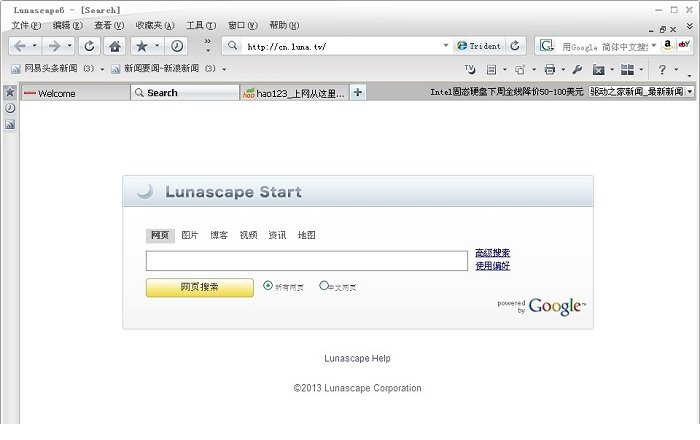Open the 编辑(E) menu
Viewport: 700px width, 440px height.
pos(68,25)
